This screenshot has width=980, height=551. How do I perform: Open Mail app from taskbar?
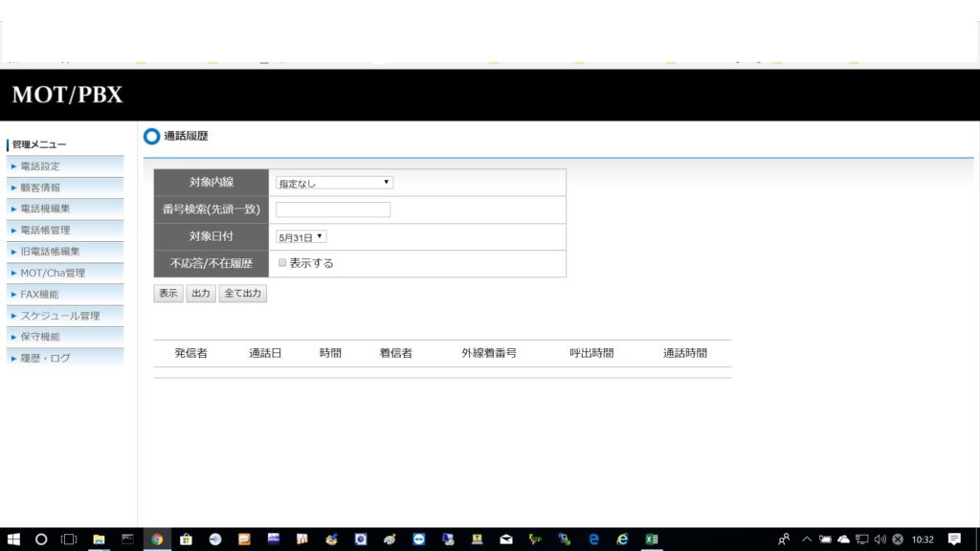(x=506, y=540)
